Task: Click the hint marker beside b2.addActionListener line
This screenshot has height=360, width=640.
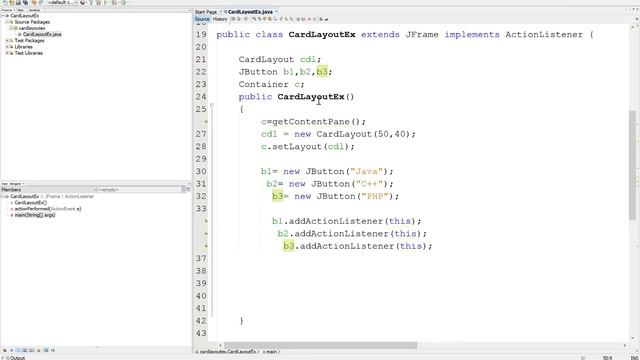Action: click(x=206, y=233)
